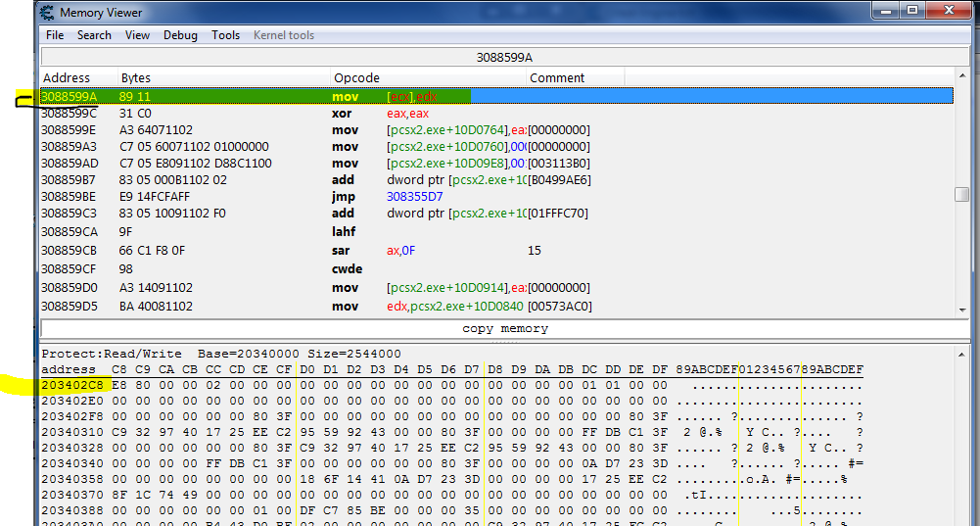Image resolution: width=980 pixels, height=526 pixels.
Task: Select the xor eax,eax instruction row
Action: tap(294, 114)
